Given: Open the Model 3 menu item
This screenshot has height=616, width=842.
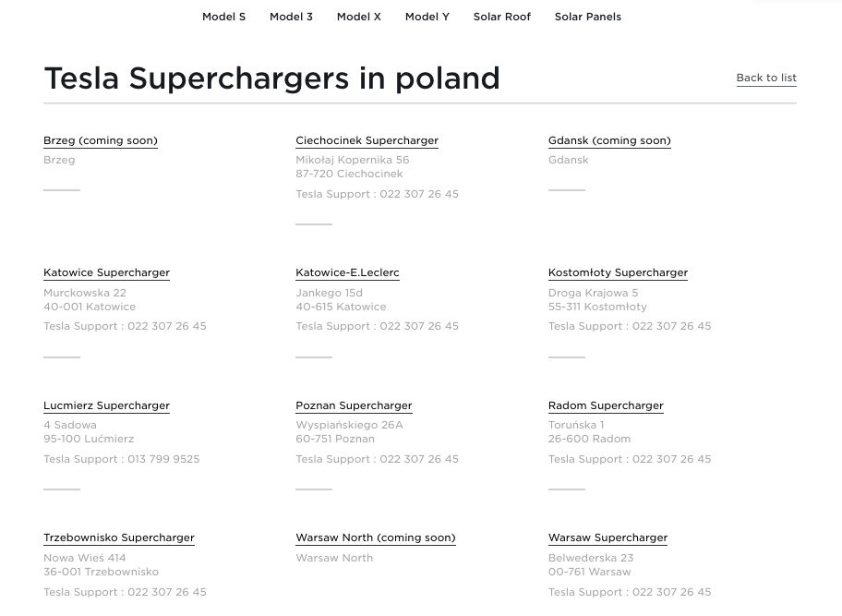Looking at the screenshot, I should pyautogui.click(x=291, y=17).
